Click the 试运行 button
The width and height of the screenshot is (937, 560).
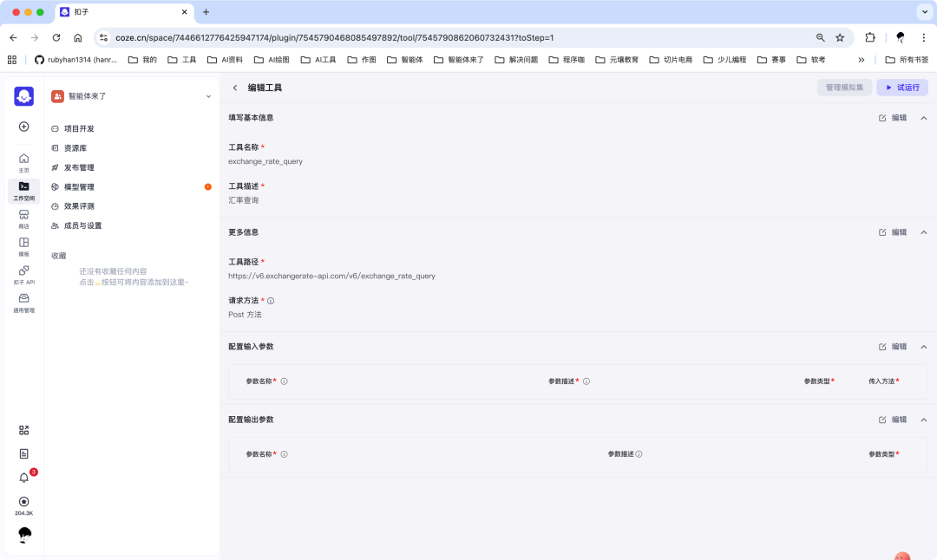(x=902, y=88)
